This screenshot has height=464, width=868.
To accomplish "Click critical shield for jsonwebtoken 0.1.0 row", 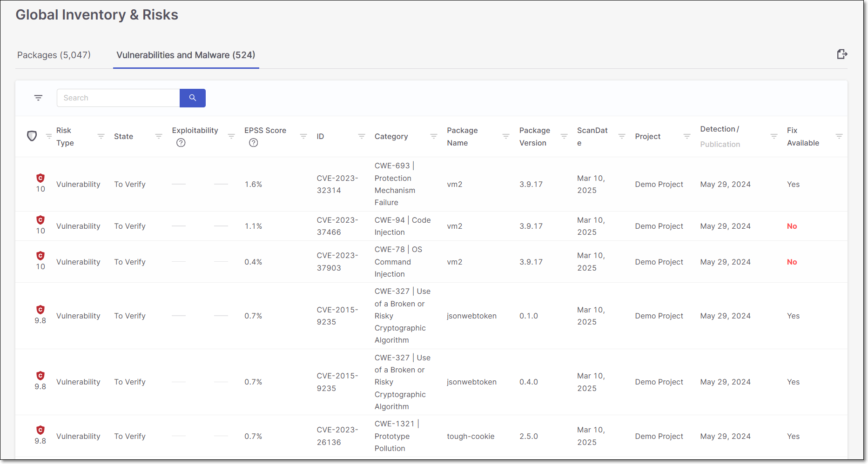I will pos(40,310).
